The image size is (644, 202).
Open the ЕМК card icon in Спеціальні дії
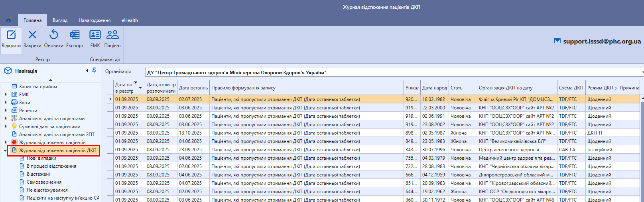point(95,35)
